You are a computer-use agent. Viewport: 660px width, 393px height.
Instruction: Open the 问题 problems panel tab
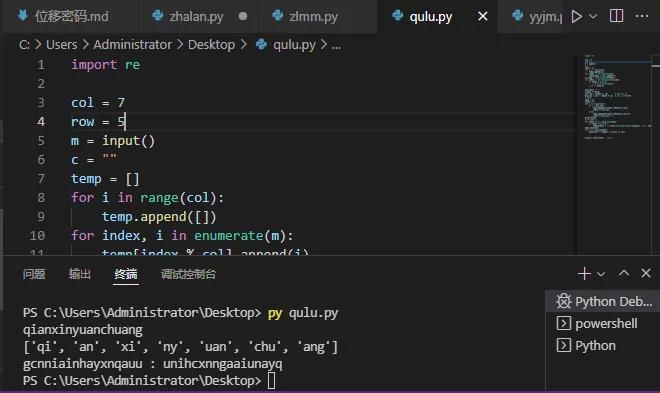(34, 274)
